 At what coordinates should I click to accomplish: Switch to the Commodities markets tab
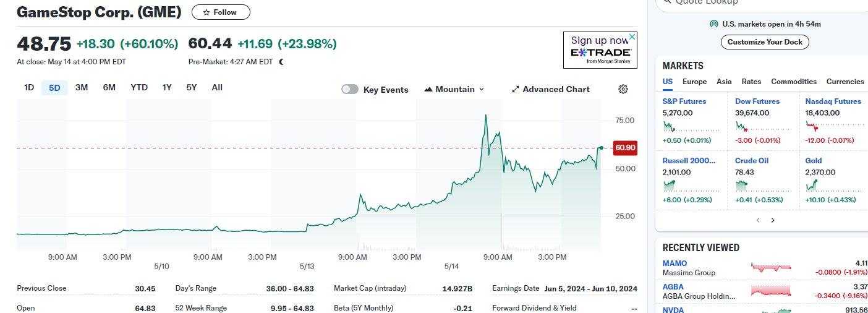[794, 82]
